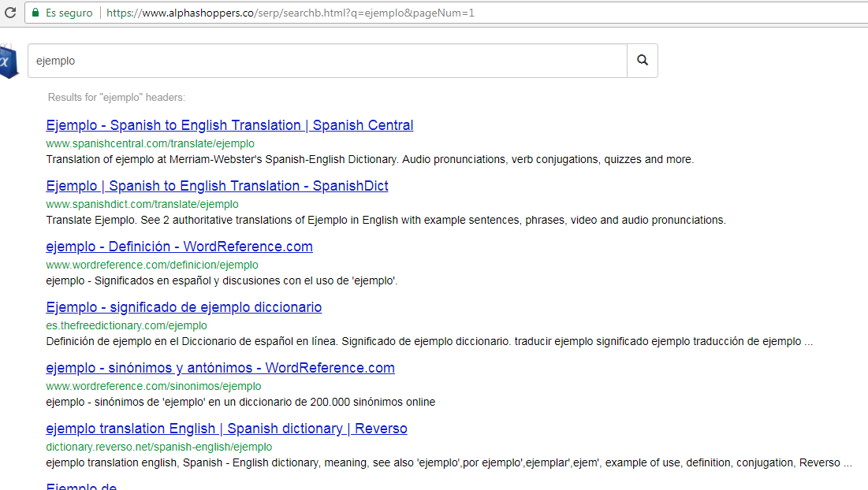Click www.spanishdict.com/translate/ejemplo green URL
The image size is (868, 490).
click(142, 205)
